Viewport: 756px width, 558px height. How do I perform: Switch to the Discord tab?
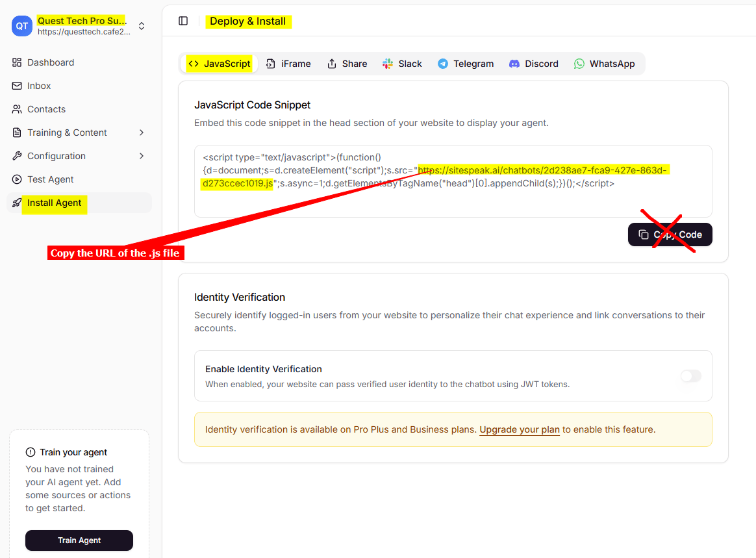click(x=534, y=64)
